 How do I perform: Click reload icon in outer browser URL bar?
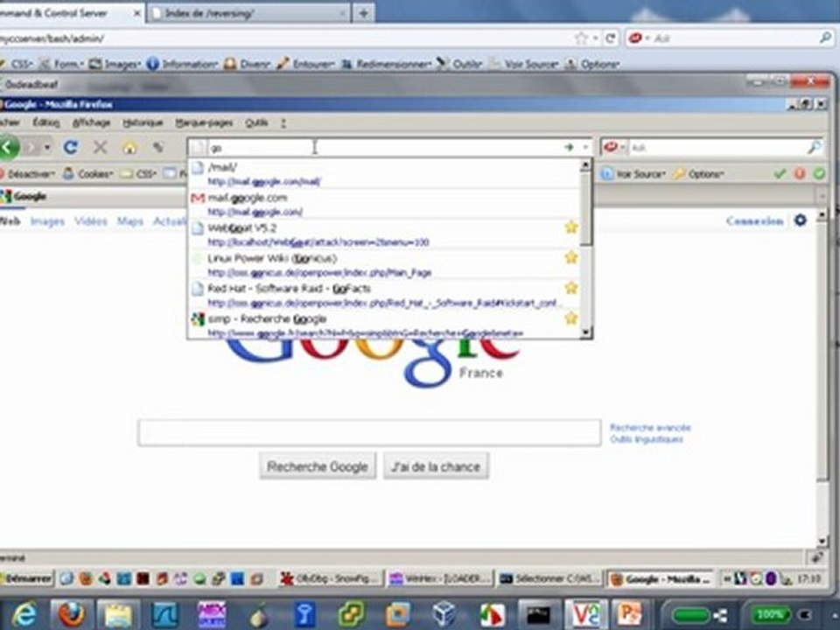pyautogui.click(x=610, y=38)
